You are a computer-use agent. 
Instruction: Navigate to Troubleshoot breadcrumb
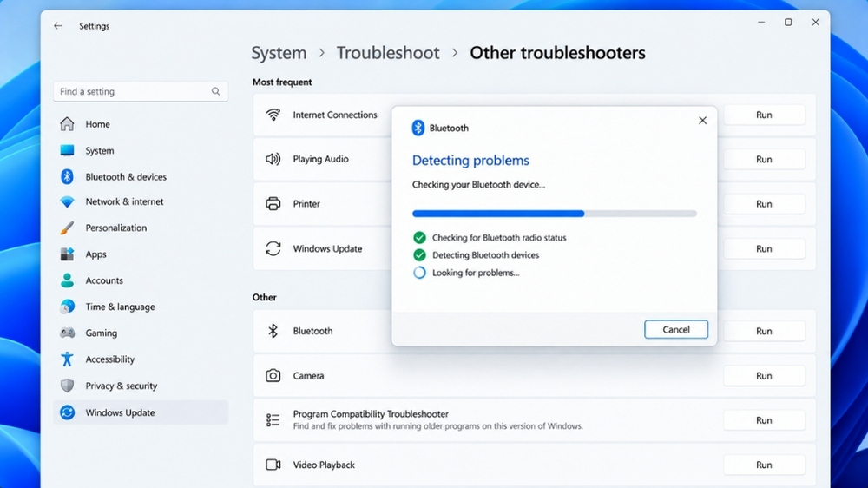coord(388,53)
